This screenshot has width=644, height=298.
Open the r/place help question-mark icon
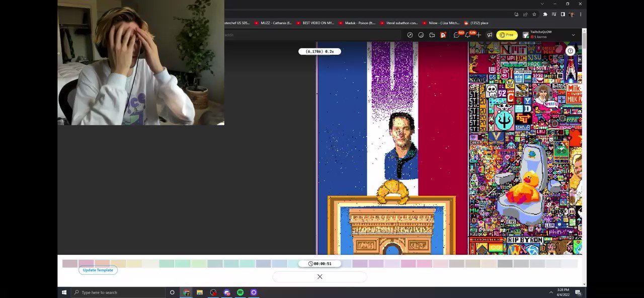[570, 51]
